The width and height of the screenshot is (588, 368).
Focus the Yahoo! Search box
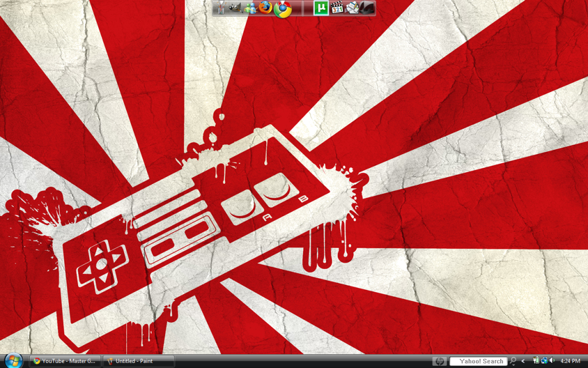[x=478, y=361]
